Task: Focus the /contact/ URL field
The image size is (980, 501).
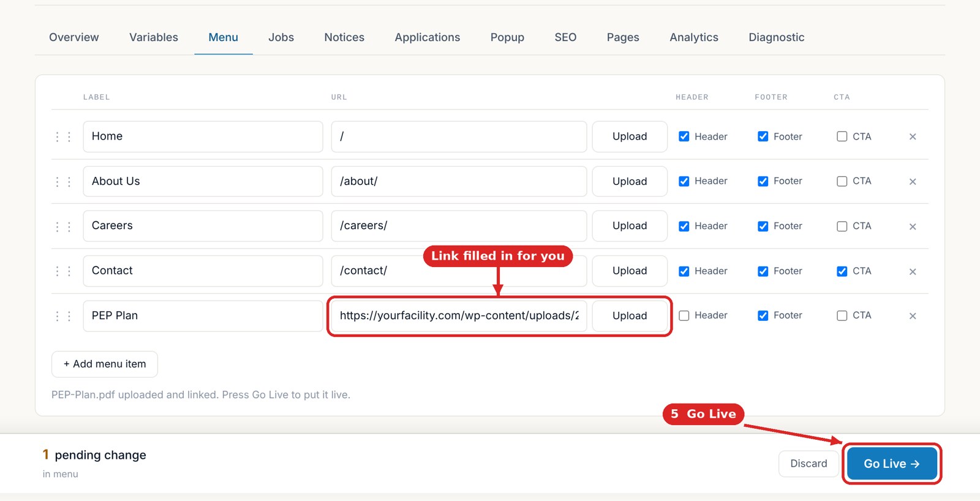Action: point(459,271)
